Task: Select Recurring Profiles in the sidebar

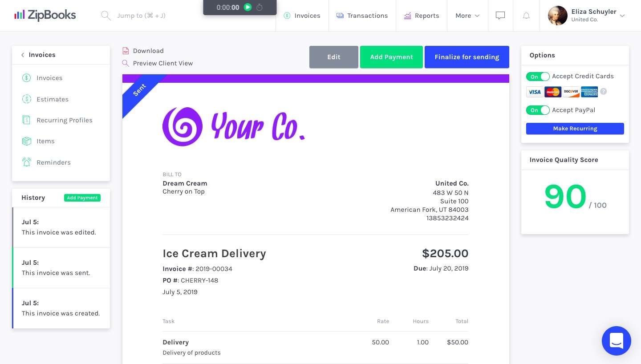Action: 65,120
